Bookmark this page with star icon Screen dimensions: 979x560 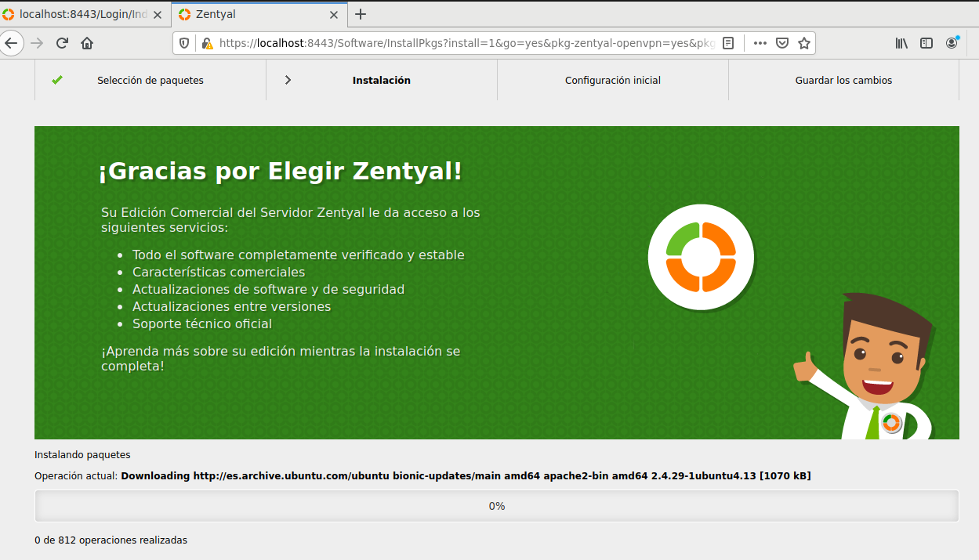(803, 43)
